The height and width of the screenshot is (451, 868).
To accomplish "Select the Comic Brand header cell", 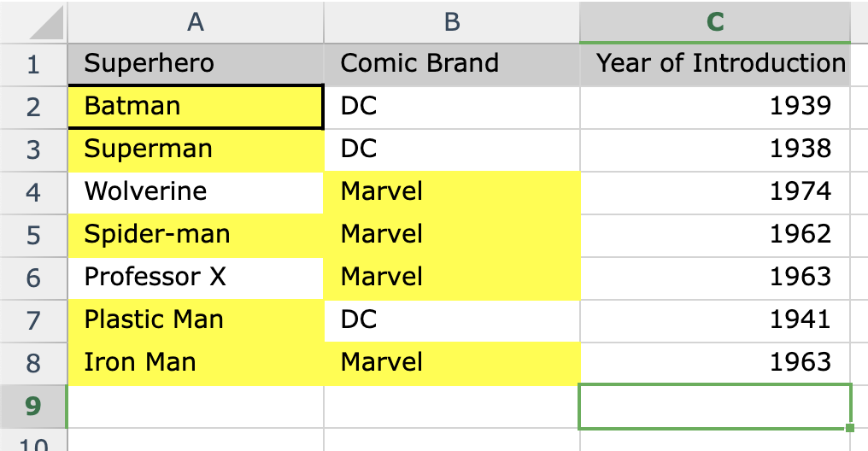I will coord(452,64).
